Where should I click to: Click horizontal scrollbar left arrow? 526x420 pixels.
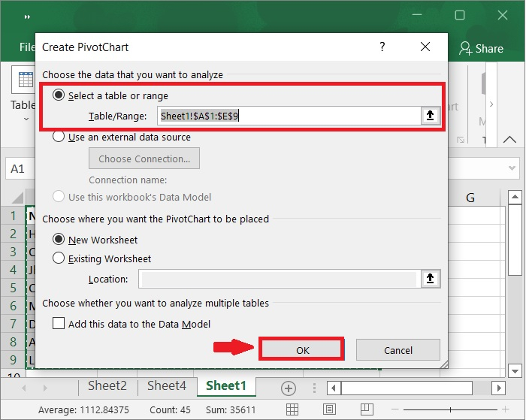[x=334, y=388]
